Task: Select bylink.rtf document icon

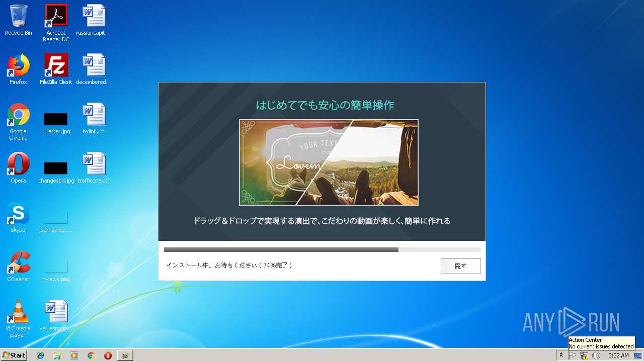Action: pyautogui.click(x=94, y=119)
